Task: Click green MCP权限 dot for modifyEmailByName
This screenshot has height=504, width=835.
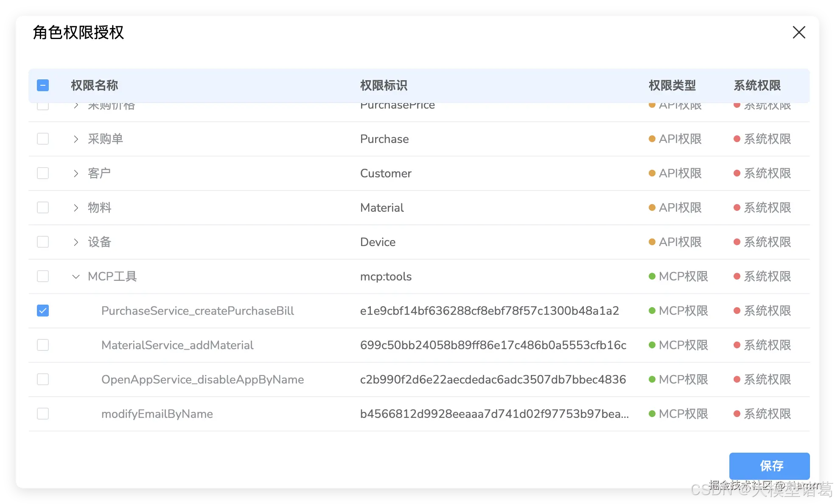Action: (x=652, y=414)
